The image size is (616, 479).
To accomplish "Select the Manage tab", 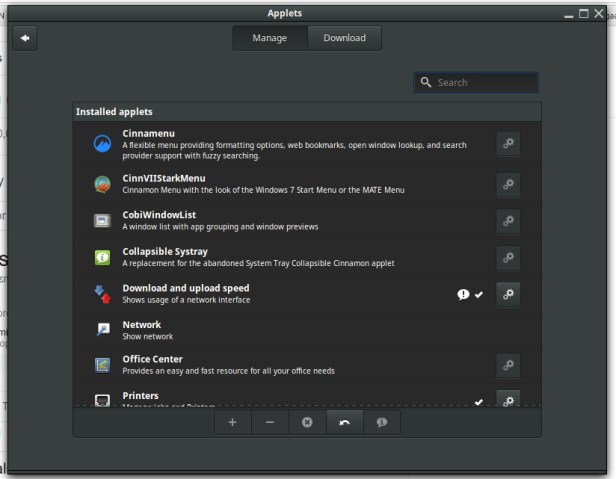I will coord(269,38).
